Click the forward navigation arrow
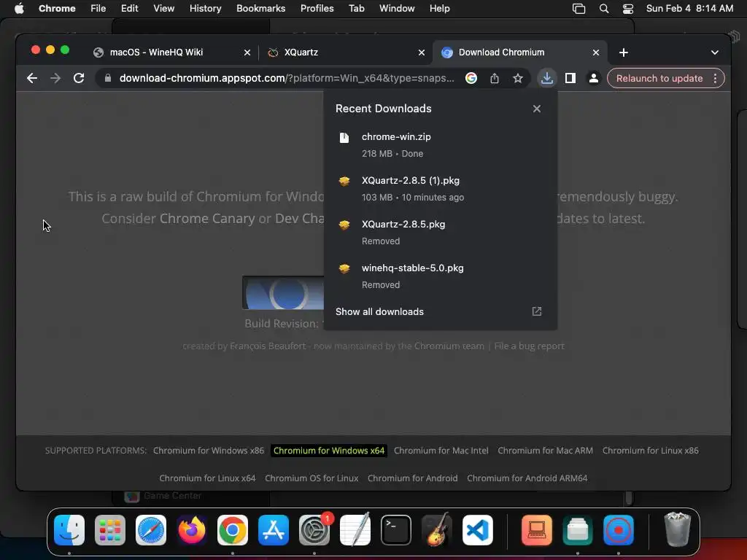The height and width of the screenshot is (560, 747). click(55, 78)
